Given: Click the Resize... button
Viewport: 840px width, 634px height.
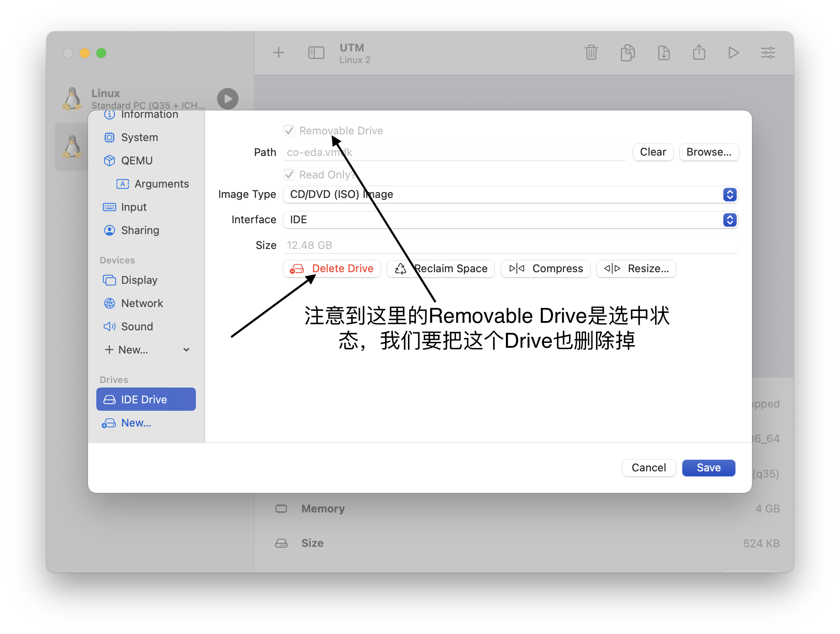Looking at the screenshot, I should click(636, 269).
